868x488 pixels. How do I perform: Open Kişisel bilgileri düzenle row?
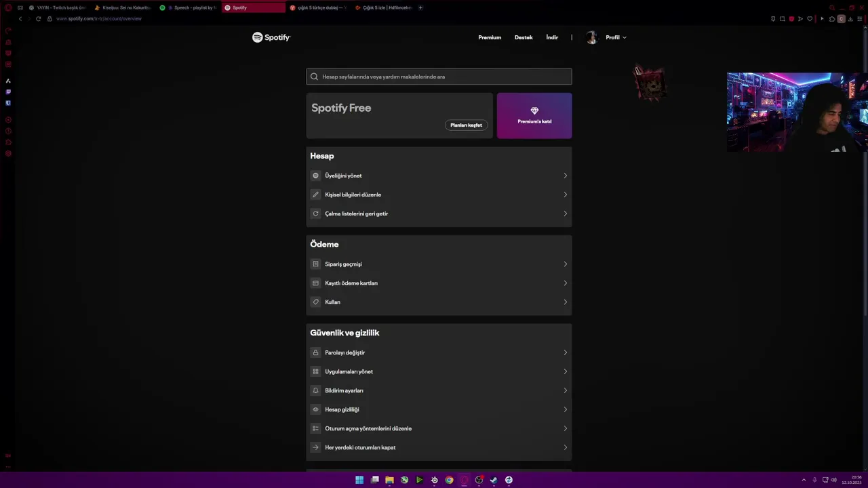[439, 195]
